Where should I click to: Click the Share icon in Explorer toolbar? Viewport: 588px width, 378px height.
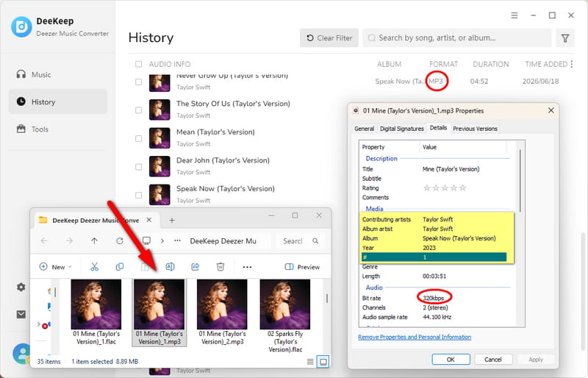click(x=195, y=267)
